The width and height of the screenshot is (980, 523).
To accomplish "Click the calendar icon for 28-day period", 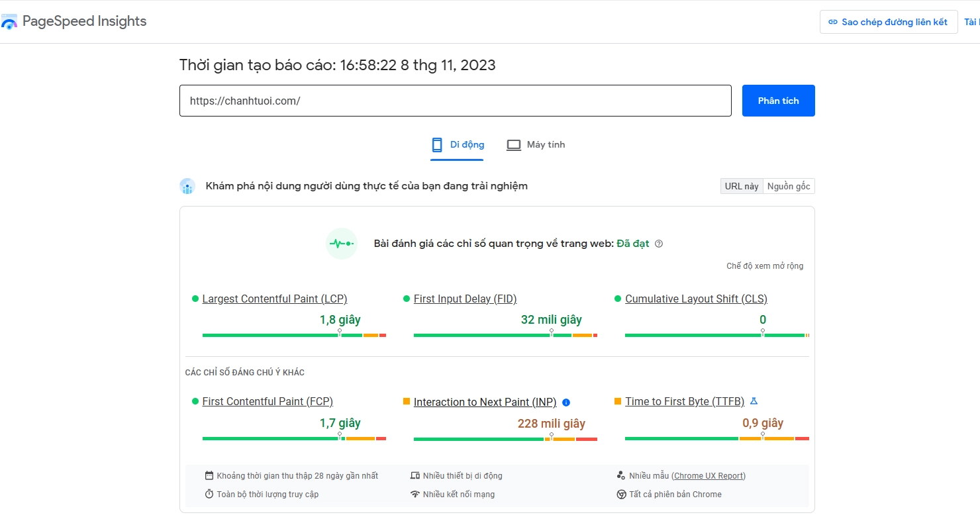I will (209, 475).
